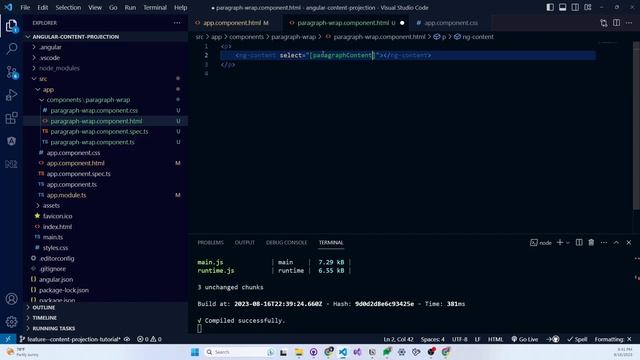This screenshot has height=360, width=640.
Task: Click the open changes icon in editor toolbar
Action: [x=604, y=23]
